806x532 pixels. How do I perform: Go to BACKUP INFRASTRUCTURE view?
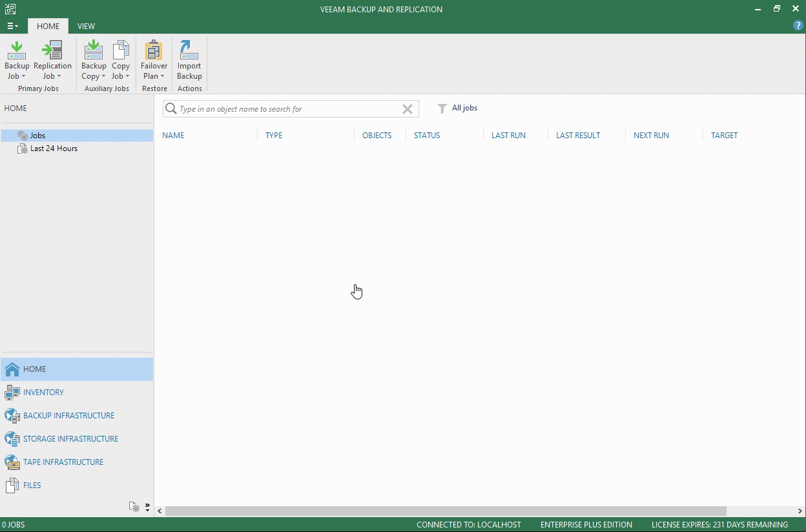(x=68, y=416)
